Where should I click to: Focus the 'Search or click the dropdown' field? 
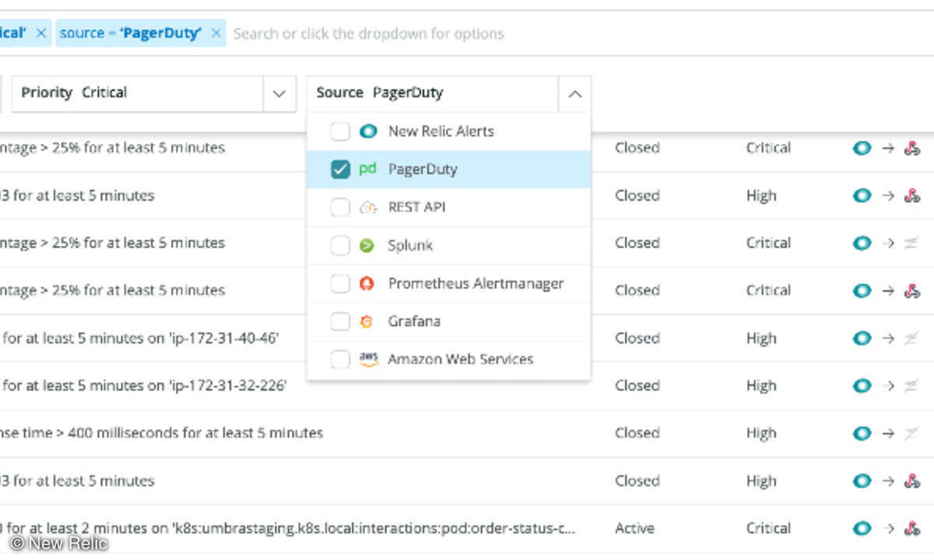coord(368,33)
